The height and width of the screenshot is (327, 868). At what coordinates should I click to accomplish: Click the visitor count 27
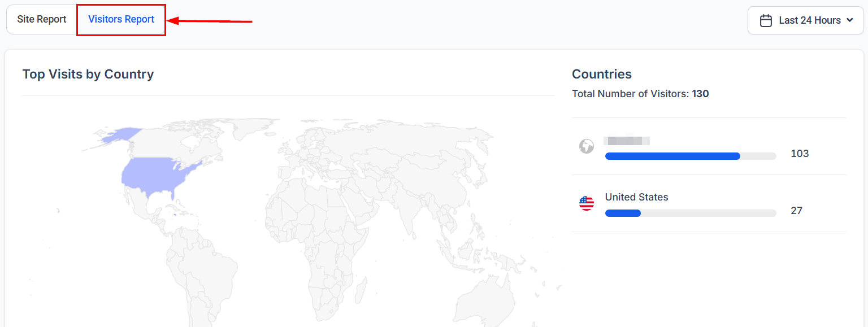click(796, 211)
